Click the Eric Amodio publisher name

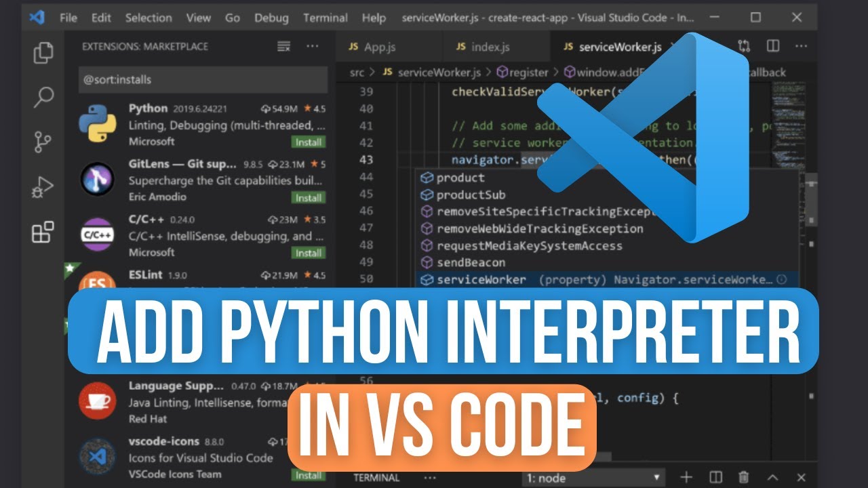point(157,197)
